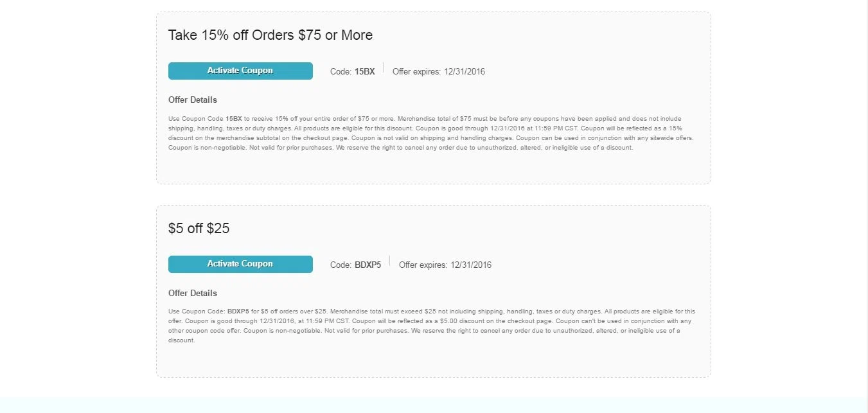Click bold 15BX inside the offer details paragraph
Screen dimensions: 868x413
pos(234,119)
